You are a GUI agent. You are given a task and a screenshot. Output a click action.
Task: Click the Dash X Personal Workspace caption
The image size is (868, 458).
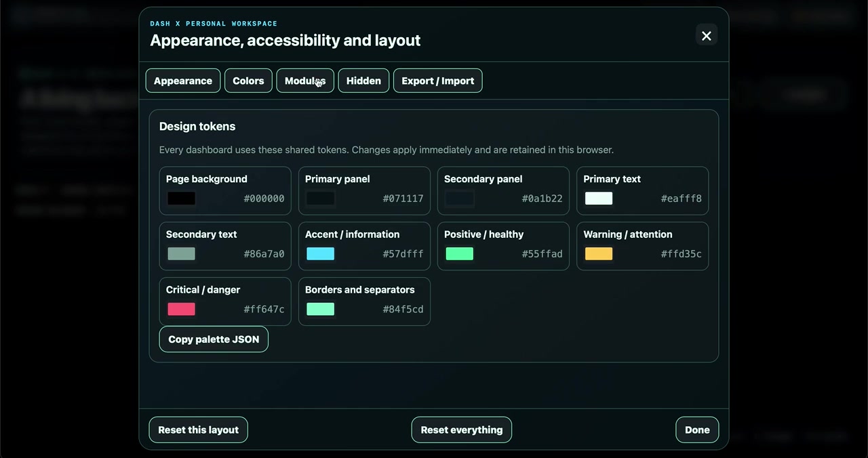click(214, 24)
